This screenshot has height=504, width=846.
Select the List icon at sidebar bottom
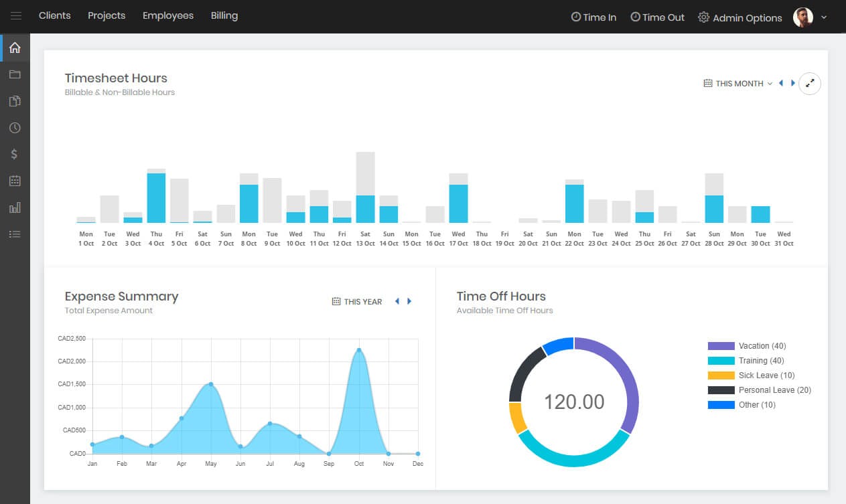[x=15, y=234]
